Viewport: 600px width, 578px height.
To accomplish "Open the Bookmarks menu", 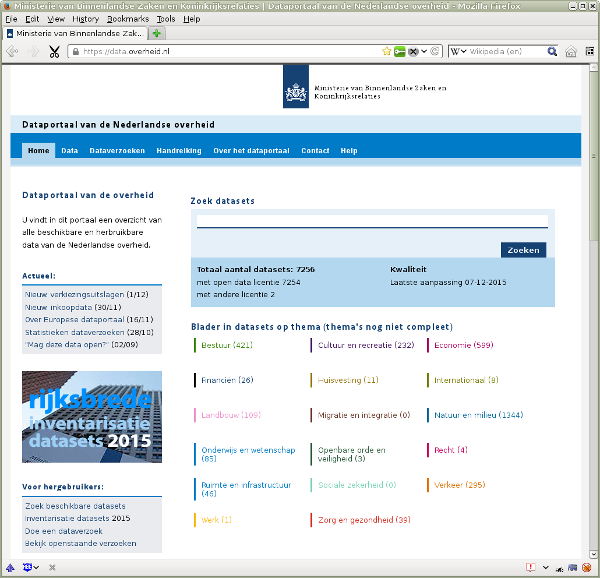I will pyautogui.click(x=128, y=19).
